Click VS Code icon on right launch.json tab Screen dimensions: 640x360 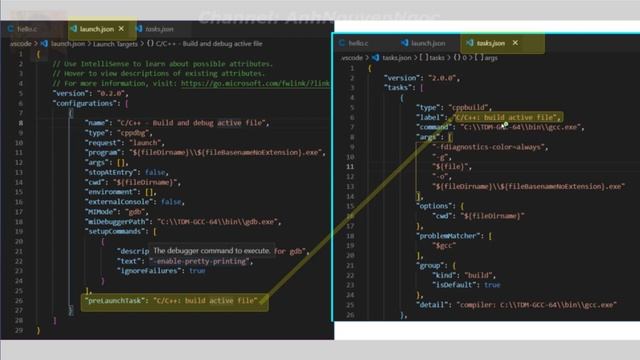(404, 42)
